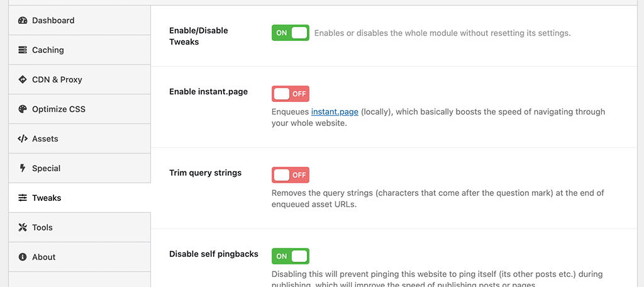Click the text "Enables or disables the whole module"
The image size is (644, 287).
[386, 33]
